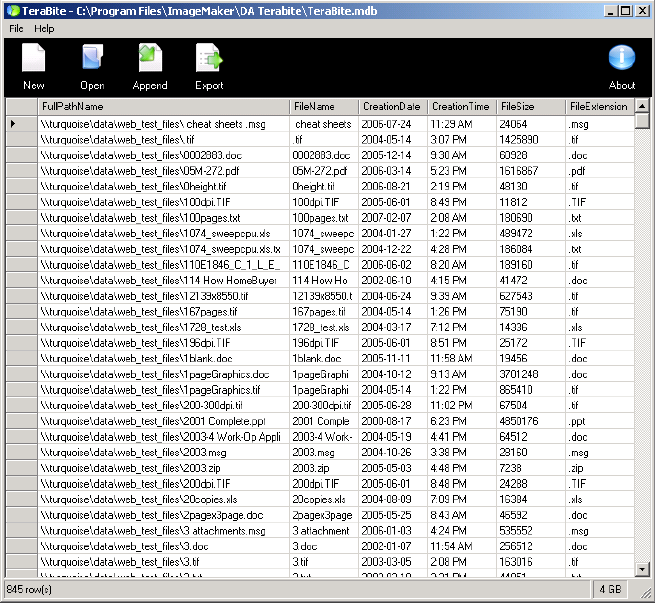Click the FileSize column header
The height and width of the screenshot is (603, 655).
pos(530,107)
